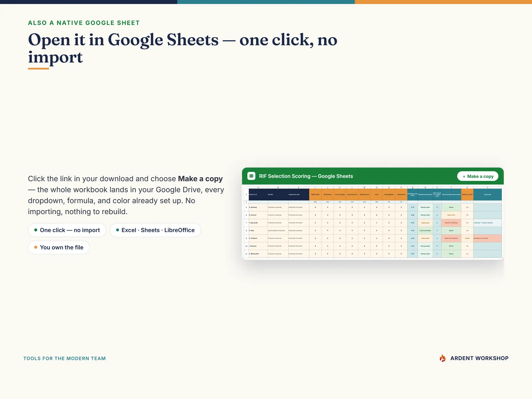Select the "Certs" header cell
This screenshot has height=399, width=532.
pyautogui.click(x=377, y=195)
